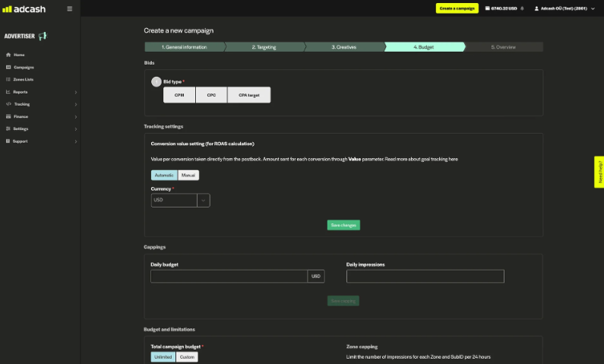Click the wallet balance icon in header

pos(486,8)
